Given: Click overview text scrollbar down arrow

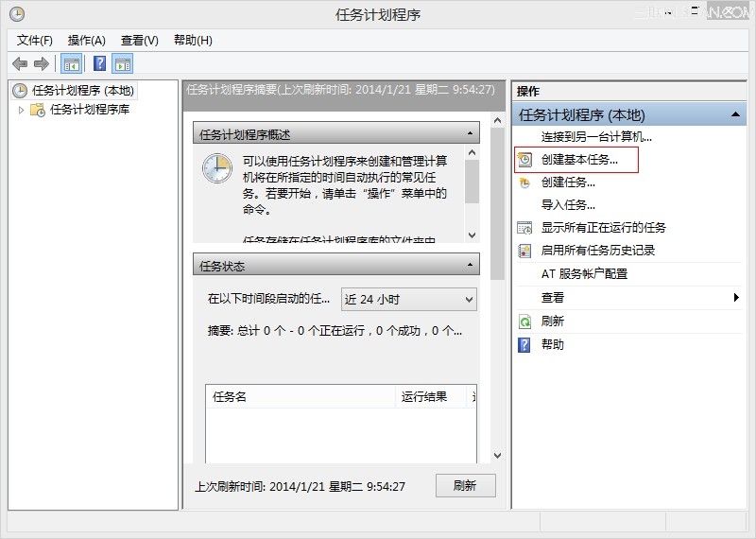Looking at the screenshot, I should (472, 235).
